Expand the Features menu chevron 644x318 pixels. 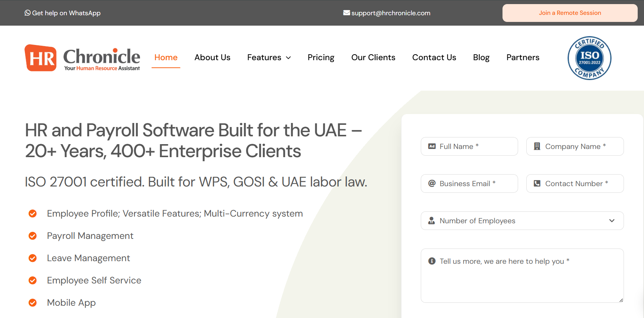288,58
